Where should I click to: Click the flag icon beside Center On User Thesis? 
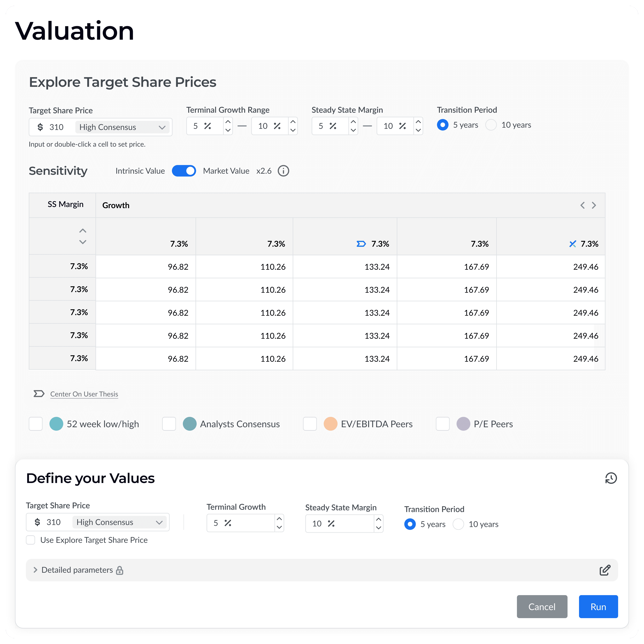39,394
